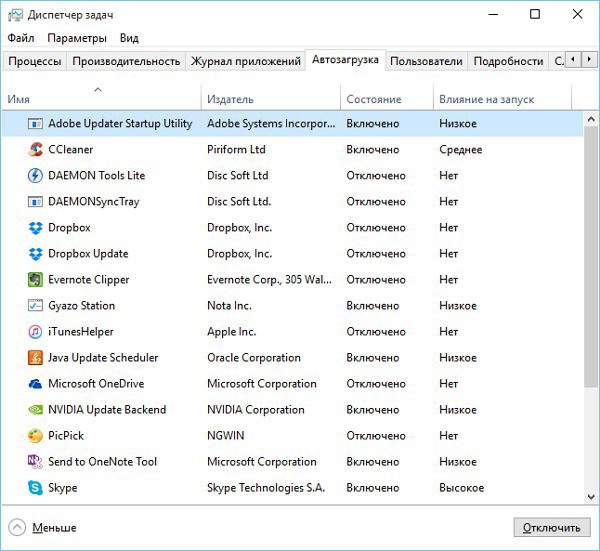This screenshot has height=551, width=600.
Task: Select the Java Update Scheduler icon
Action: coord(35,358)
